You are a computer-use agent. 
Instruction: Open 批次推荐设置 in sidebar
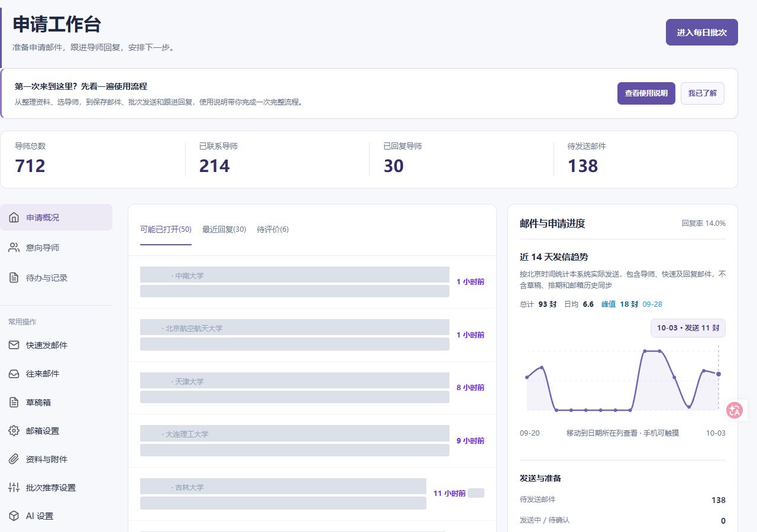click(x=56, y=488)
